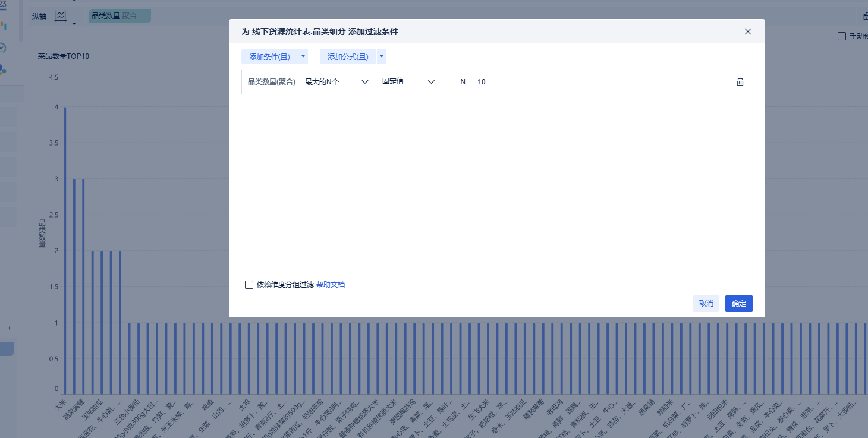Click the three-dot more options icon on left panel
The width and height of the screenshot is (868, 438).
point(9,328)
